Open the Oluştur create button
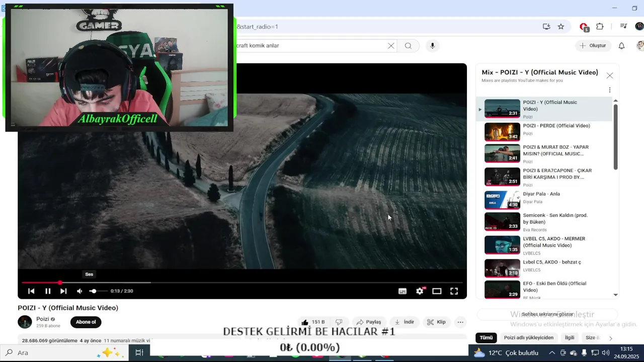The image size is (644, 362). click(x=593, y=46)
